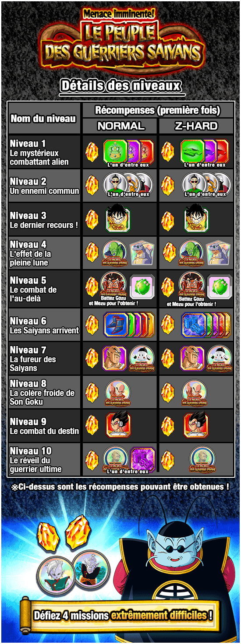
Task: Tap the Niveau 8 Z-HARD Krillin medal
Action: (195, 392)
